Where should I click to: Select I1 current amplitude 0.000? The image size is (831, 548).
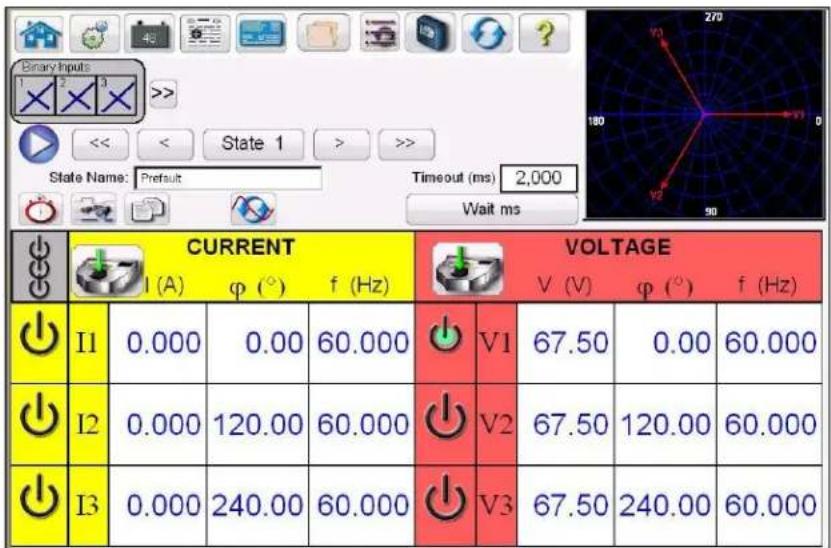coord(157,343)
